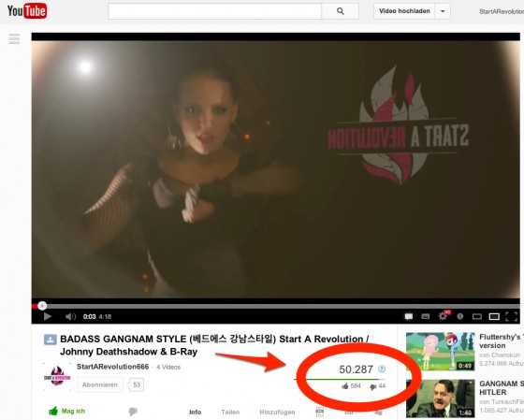Viewport: 524px width, 420px height.
Task: Click the 50.287 view count
Action: (356, 369)
